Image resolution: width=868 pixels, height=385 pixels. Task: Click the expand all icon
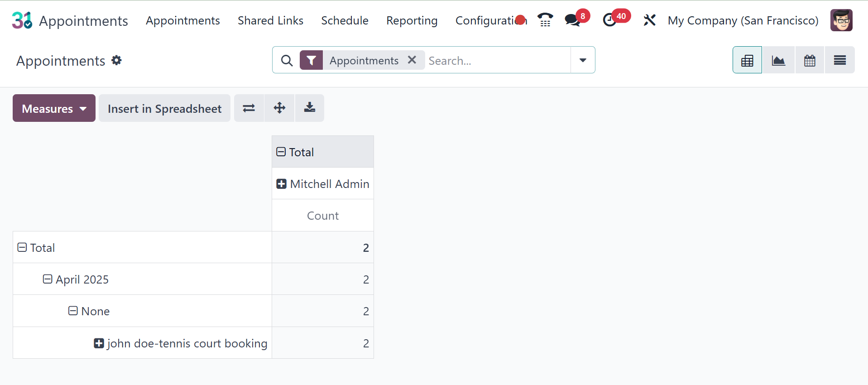(x=279, y=108)
